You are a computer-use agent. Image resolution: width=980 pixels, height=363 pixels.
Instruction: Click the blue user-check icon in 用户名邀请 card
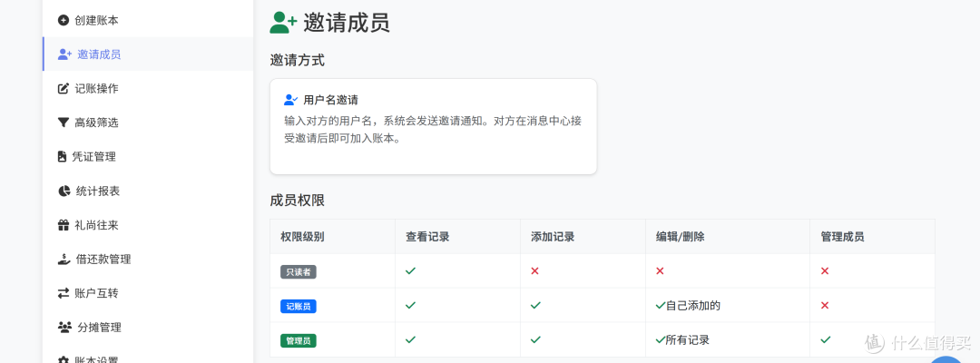291,99
